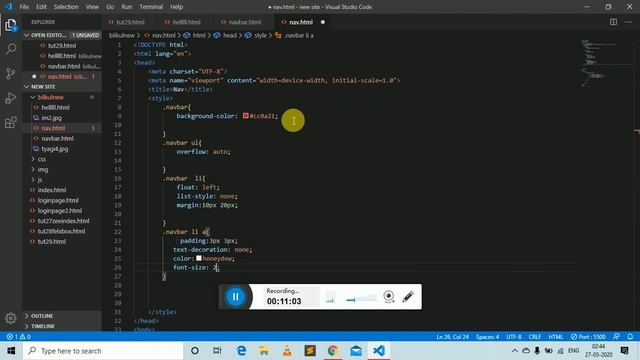This screenshot has width=640, height=360.
Task: Open loginpage.html in the file tree
Action: coord(58,200)
